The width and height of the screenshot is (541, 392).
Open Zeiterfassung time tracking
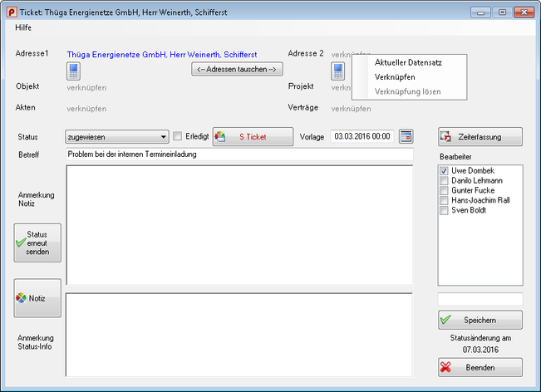tap(480, 137)
